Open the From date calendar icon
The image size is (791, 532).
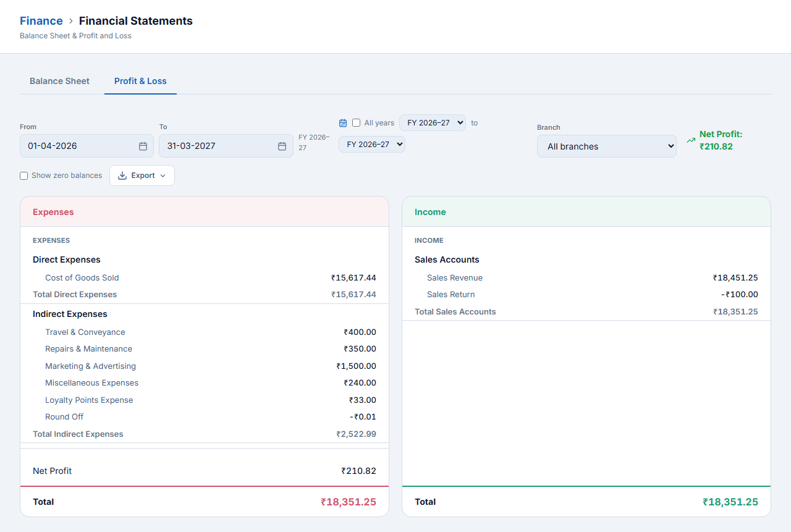[143, 146]
